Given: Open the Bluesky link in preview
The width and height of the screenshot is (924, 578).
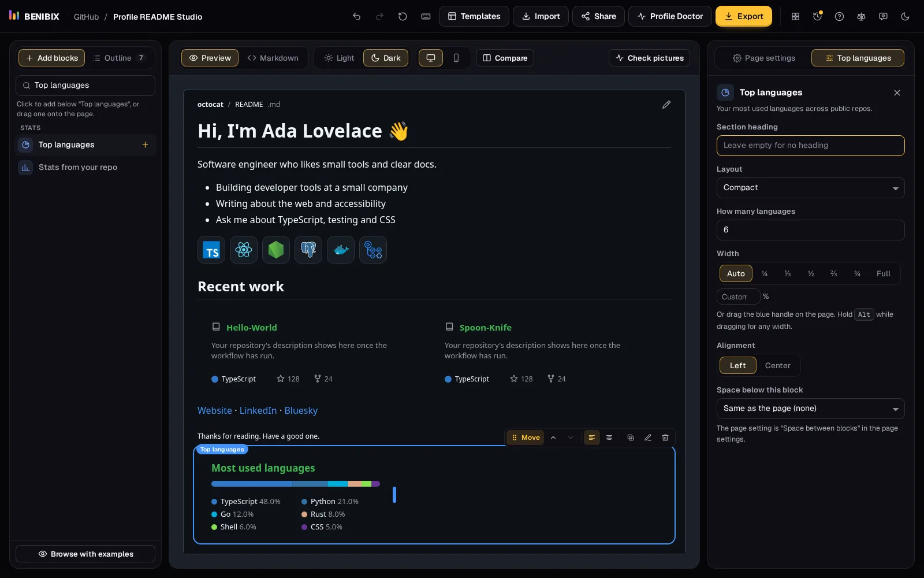Looking at the screenshot, I should [x=301, y=410].
